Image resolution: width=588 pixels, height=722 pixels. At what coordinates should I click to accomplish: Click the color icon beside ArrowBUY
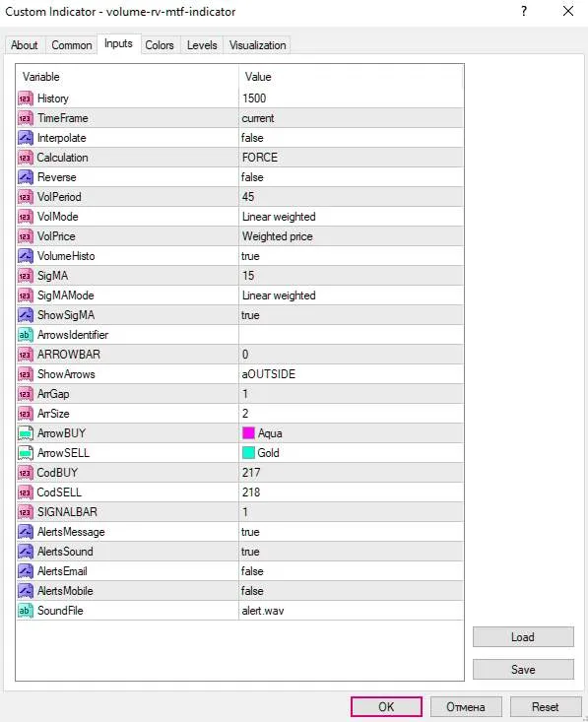(x=26, y=433)
